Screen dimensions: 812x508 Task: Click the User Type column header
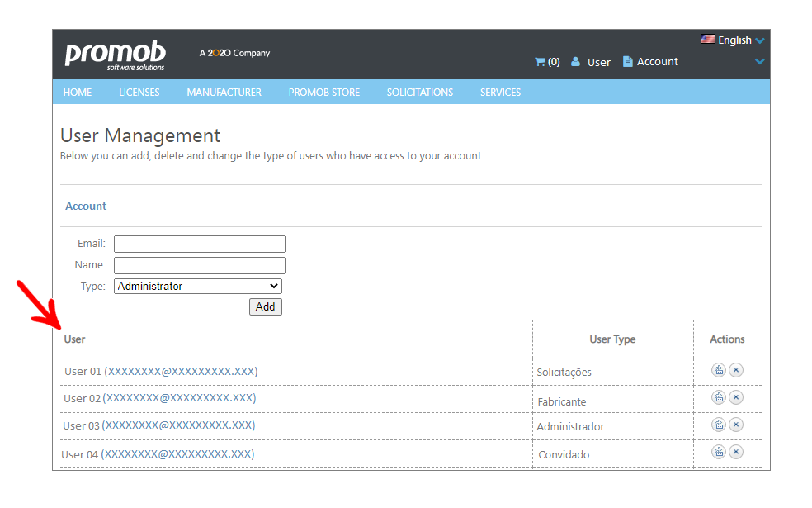pyautogui.click(x=612, y=339)
